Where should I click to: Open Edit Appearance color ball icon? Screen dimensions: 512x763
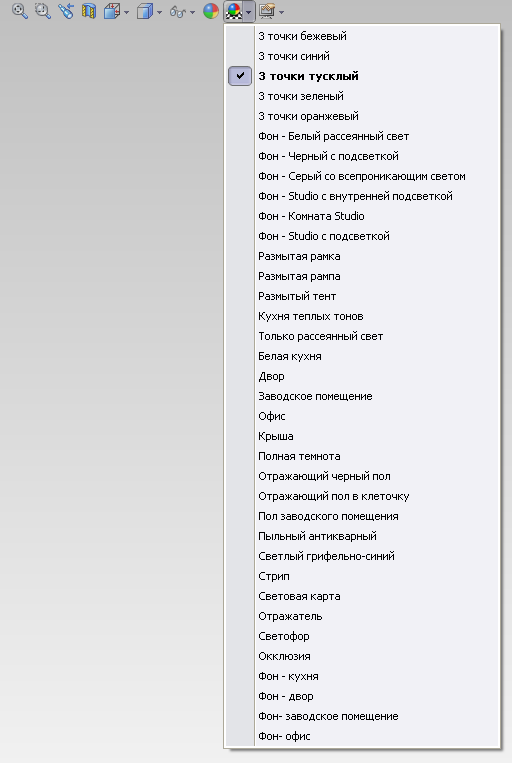pyautogui.click(x=211, y=11)
